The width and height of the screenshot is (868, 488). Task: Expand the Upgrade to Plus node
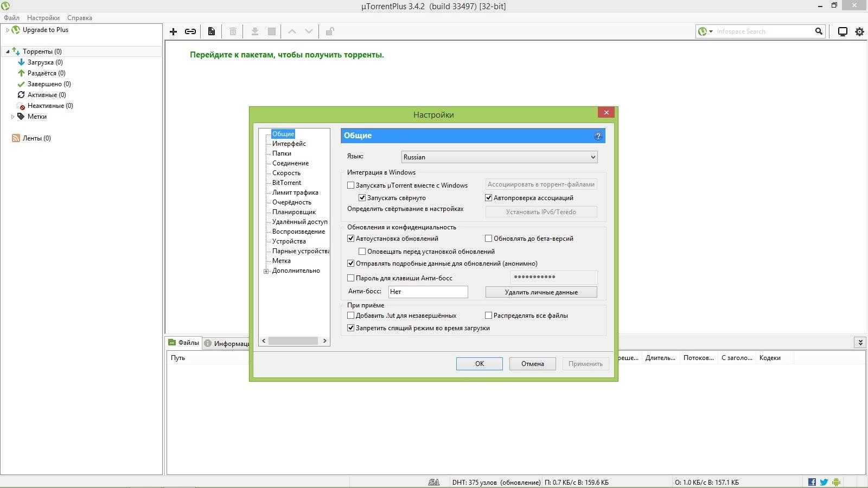click(x=8, y=30)
